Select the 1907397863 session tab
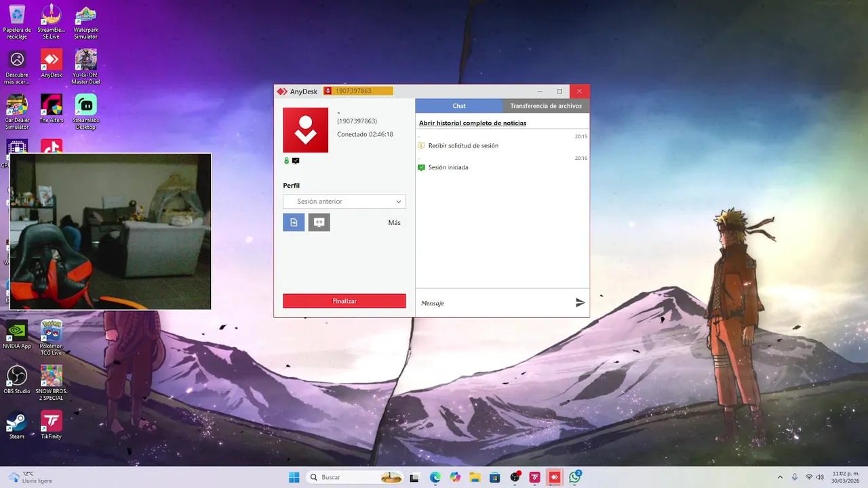The image size is (868, 488). point(358,91)
